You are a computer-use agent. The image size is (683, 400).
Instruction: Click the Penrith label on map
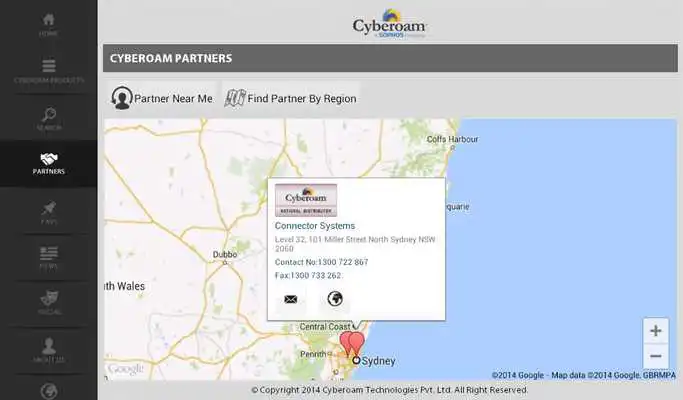coord(313,354)
